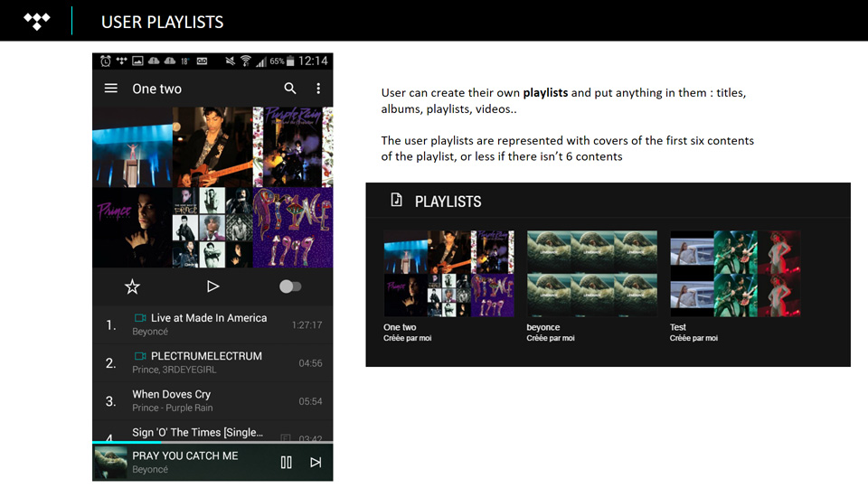
Task: Open the three-dot overflow menu
Action: click(x=317, y=89)
